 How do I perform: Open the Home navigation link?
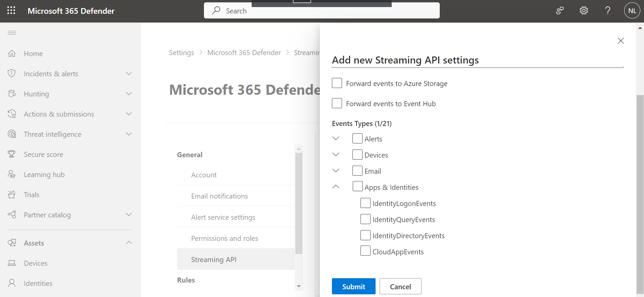[33, 54]
